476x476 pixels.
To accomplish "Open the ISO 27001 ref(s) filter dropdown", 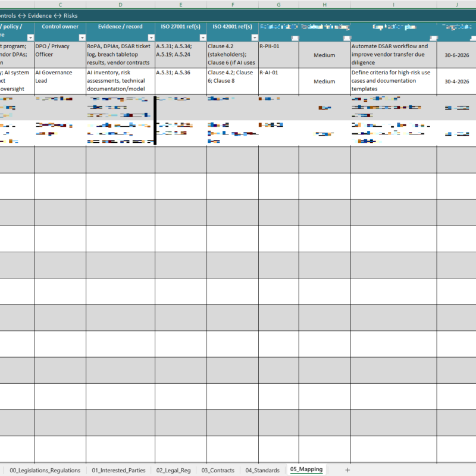I will (202, 37).
